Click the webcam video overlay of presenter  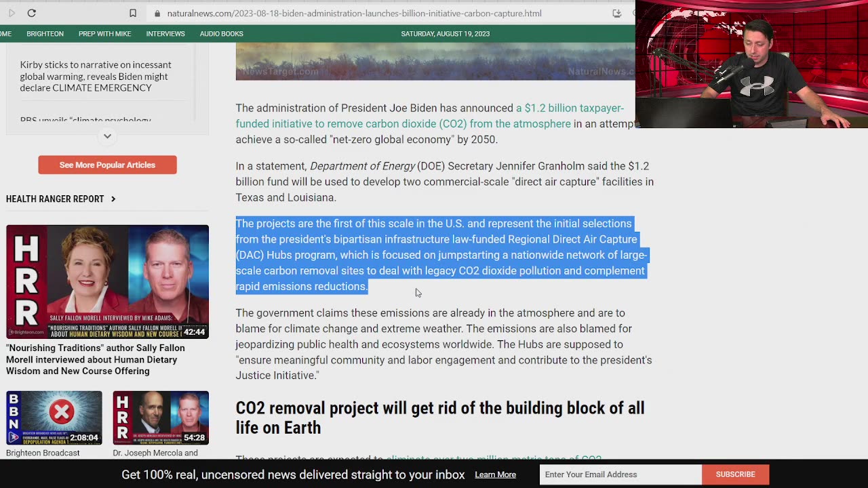click(x=751, y=64)
